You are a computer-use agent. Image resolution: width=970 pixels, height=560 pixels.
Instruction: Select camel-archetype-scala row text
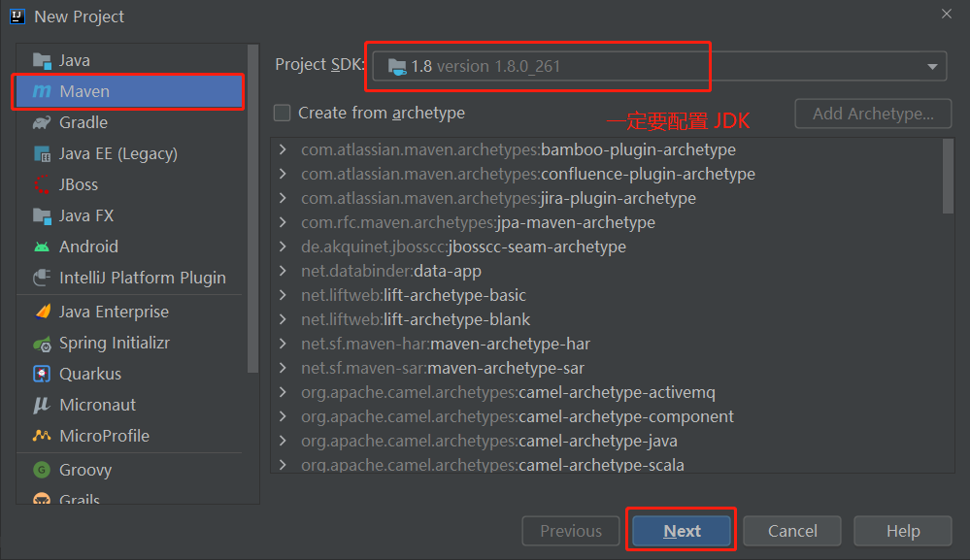(492, 465)
